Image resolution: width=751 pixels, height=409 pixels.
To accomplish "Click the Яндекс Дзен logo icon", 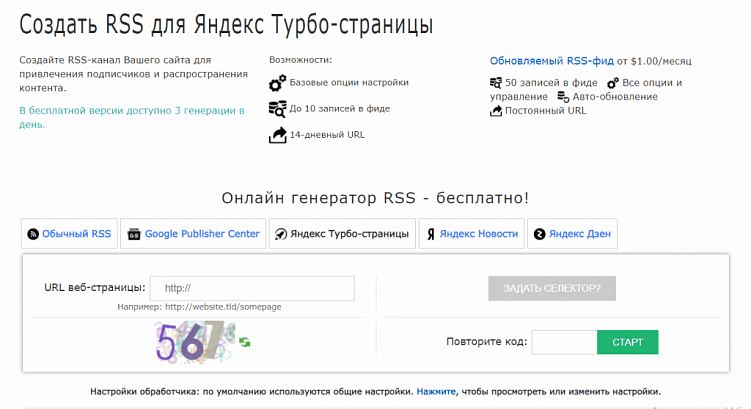I will pyautogui.click(x=539, y=234).
